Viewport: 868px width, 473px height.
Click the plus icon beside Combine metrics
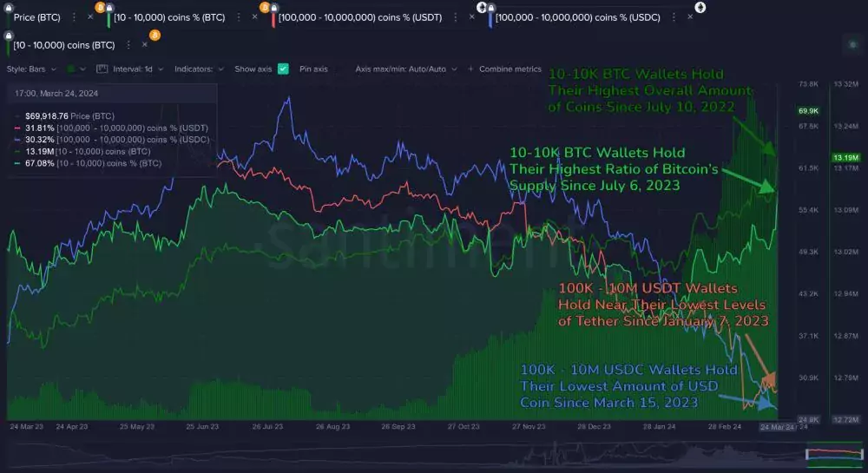click(x=470, y=69)
